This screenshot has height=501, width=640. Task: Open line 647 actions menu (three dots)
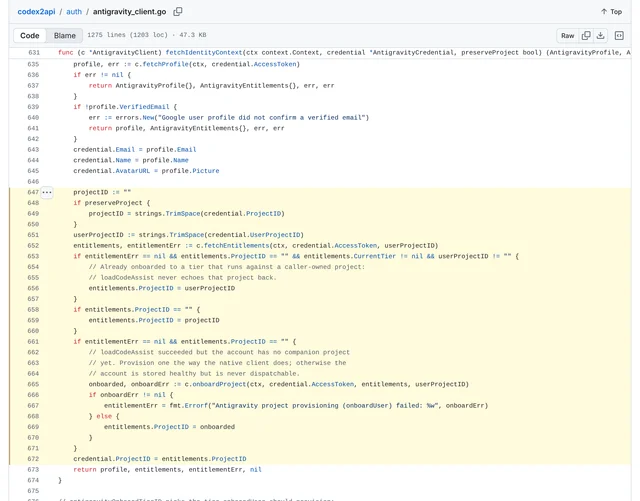pyautogui.click(x=47, y=192)
